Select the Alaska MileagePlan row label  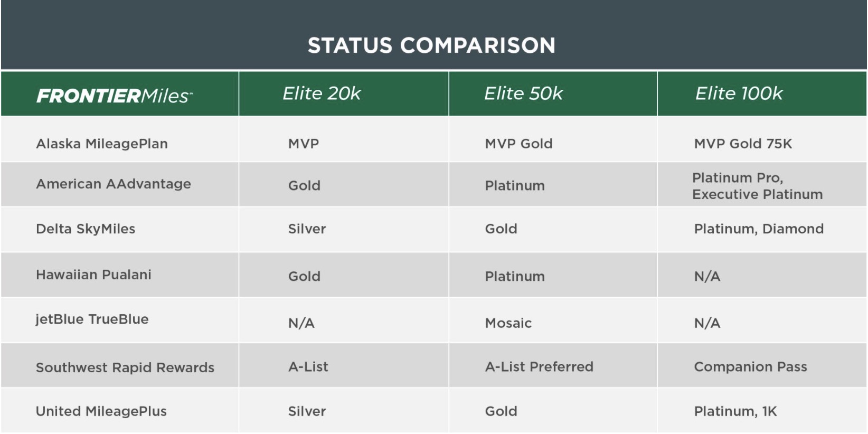(x=102, y=144)
